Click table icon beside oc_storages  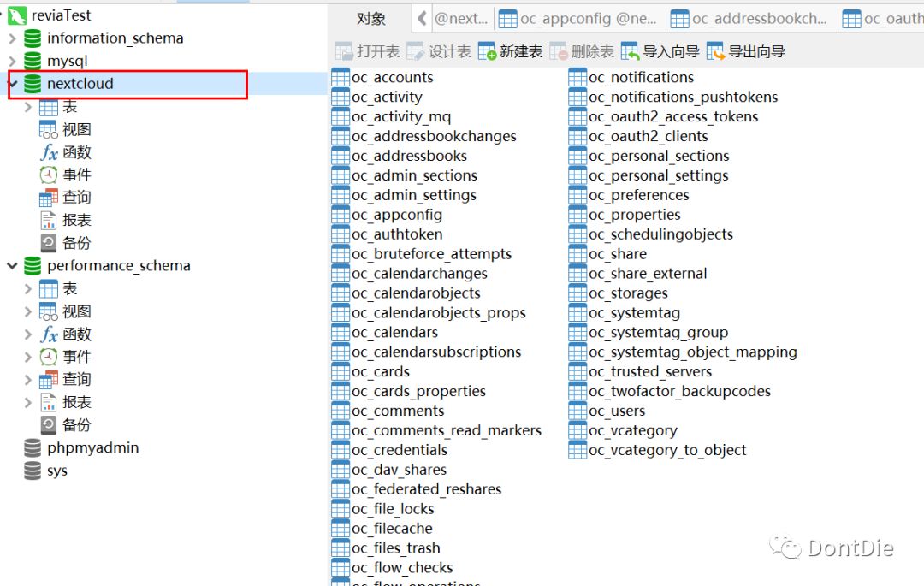577,293
